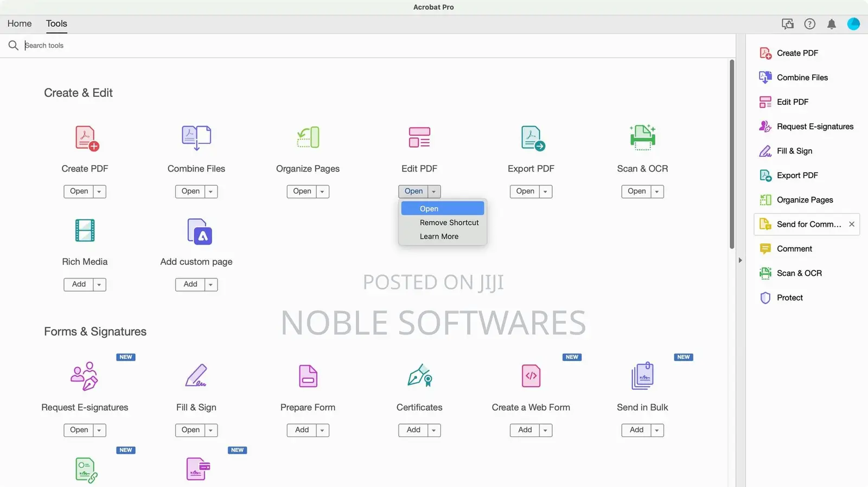Open the Help question mark icon
Screen dimensions: 868x487
click(809, 24)
